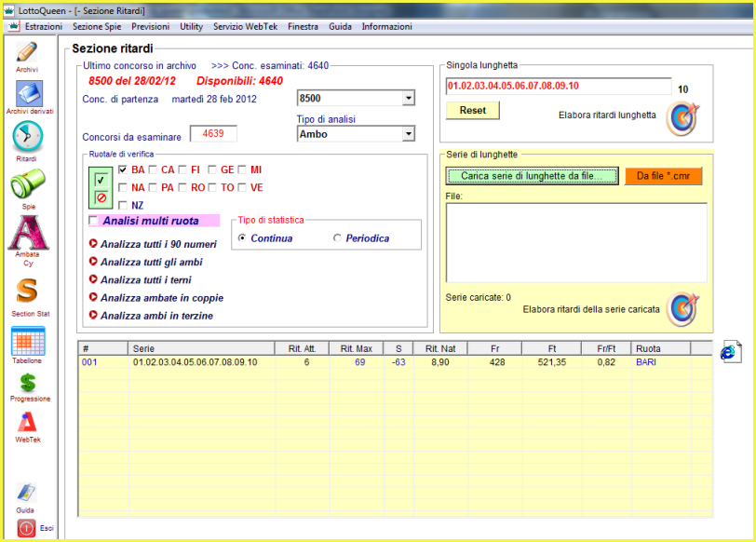This screenshot has width=756, height=542.
Task: Uncheck the BA wheel checkbox
Action: [x=123, y=169]
